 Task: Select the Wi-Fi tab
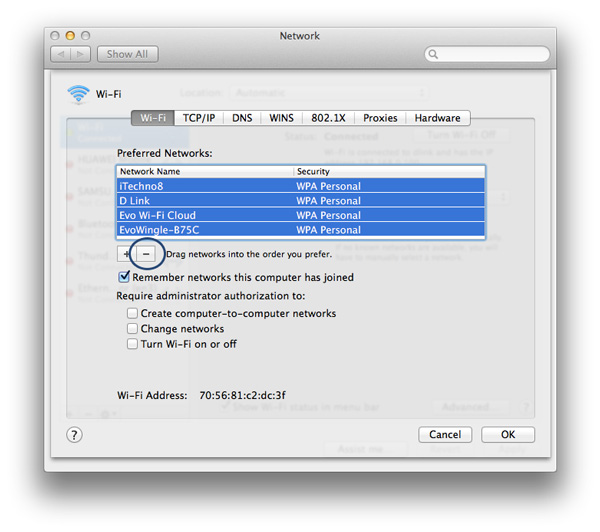click(153, 118)
